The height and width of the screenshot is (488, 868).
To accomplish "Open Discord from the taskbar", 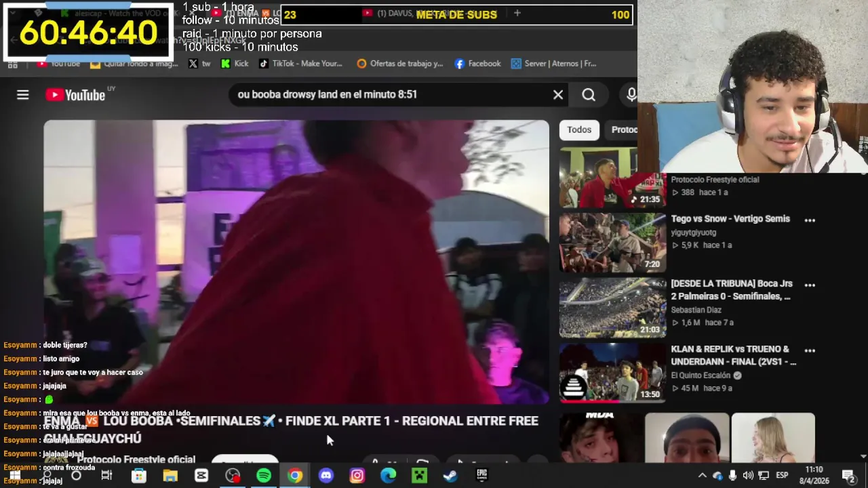I will coord(326,476).
